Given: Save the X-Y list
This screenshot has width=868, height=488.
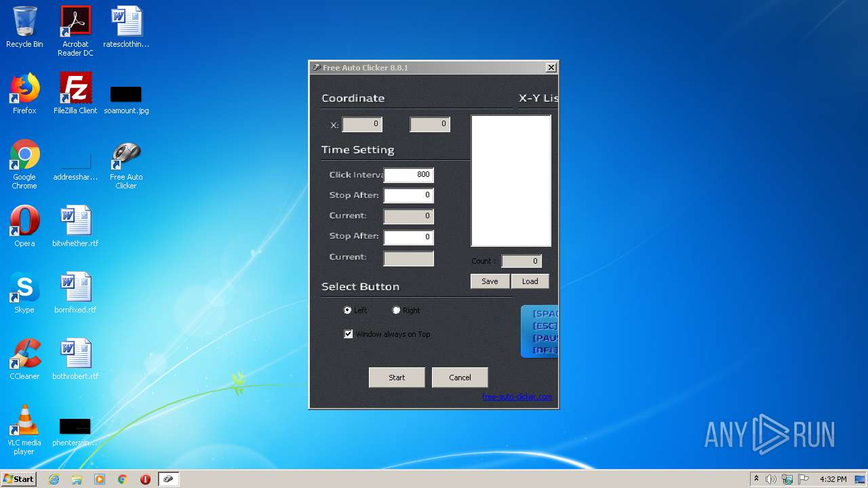Looking at the screenshot, I should pos(490,281).
